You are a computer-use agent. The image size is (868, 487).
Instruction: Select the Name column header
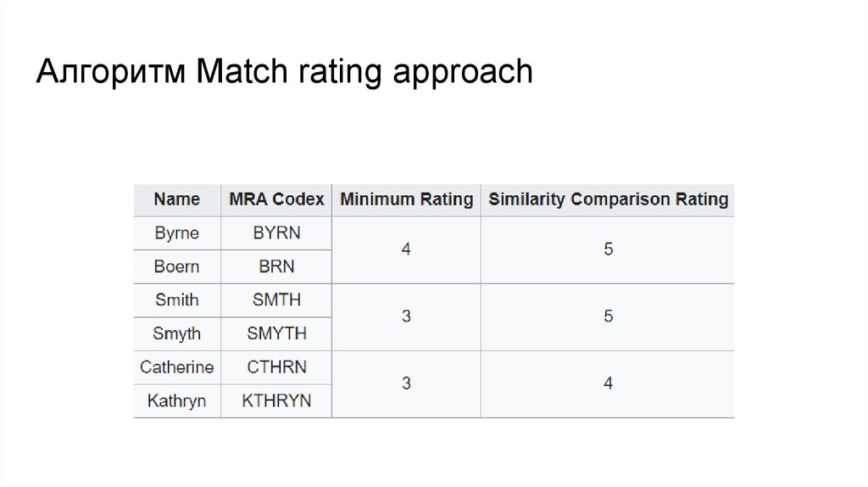177,199
